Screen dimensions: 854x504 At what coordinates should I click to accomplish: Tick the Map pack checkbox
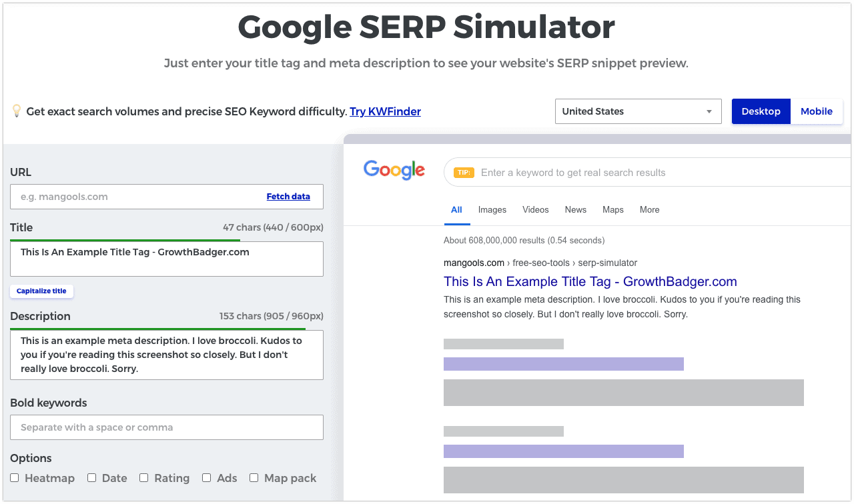click(x=254, y=478)
